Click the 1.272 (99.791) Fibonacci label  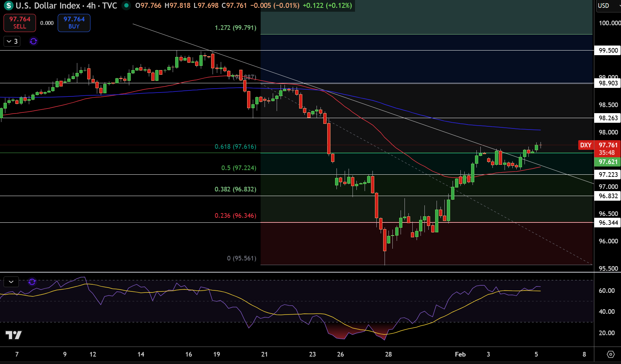coord(235,28)
